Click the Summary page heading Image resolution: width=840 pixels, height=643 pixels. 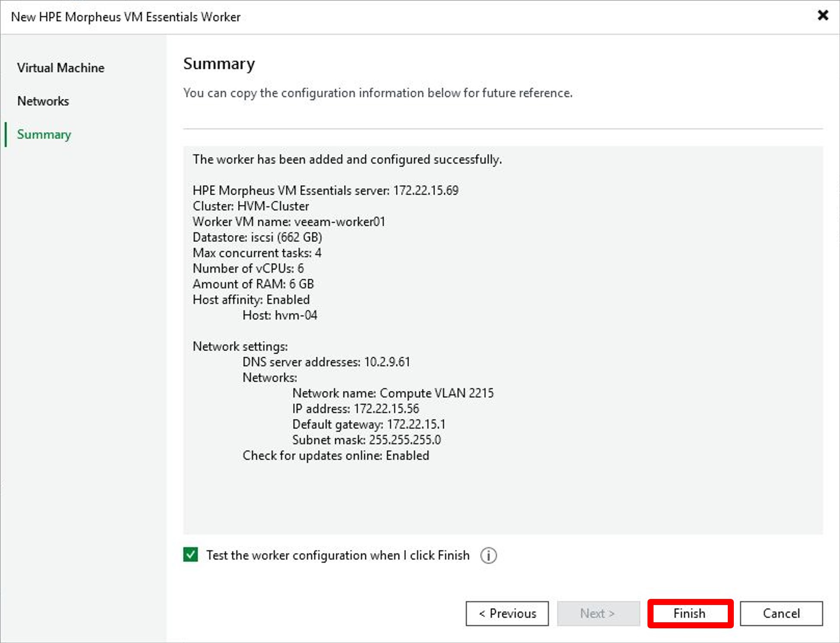pos(219,64)
